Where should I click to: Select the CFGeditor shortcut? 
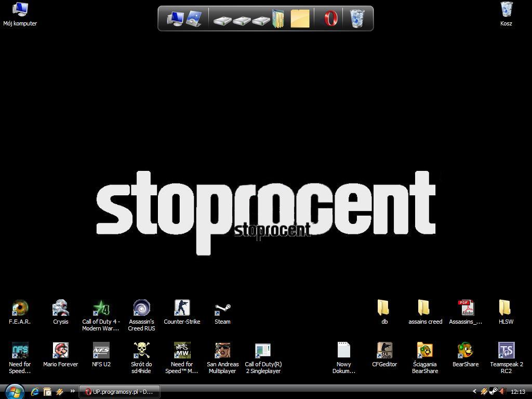(384, 354)
